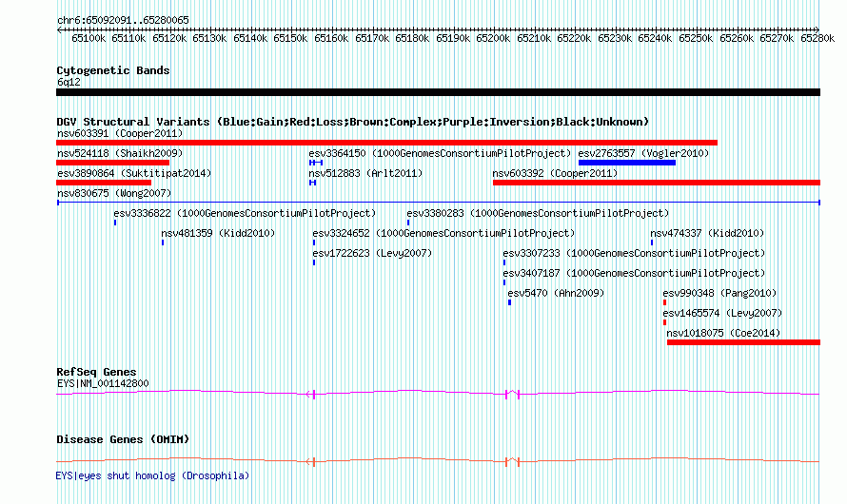Click the nsv603391 (Cooper2011) red loss bar
Screen dimensions: 847x504
[386, 143]
